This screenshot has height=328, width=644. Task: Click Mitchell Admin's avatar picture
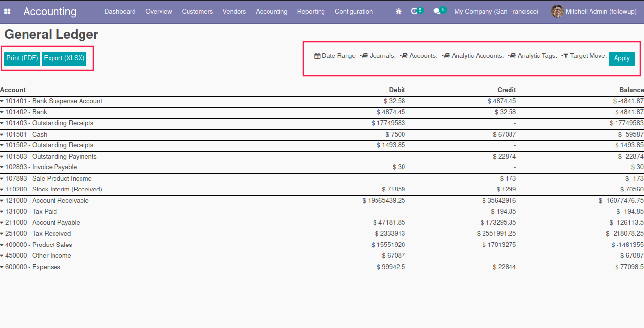coord(557,11)
